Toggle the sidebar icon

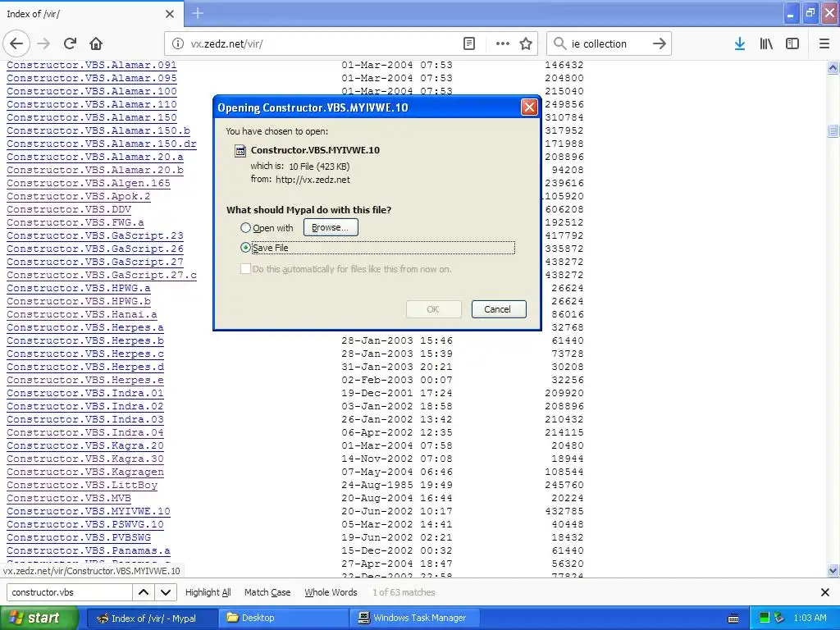click(x=792, y=43)
